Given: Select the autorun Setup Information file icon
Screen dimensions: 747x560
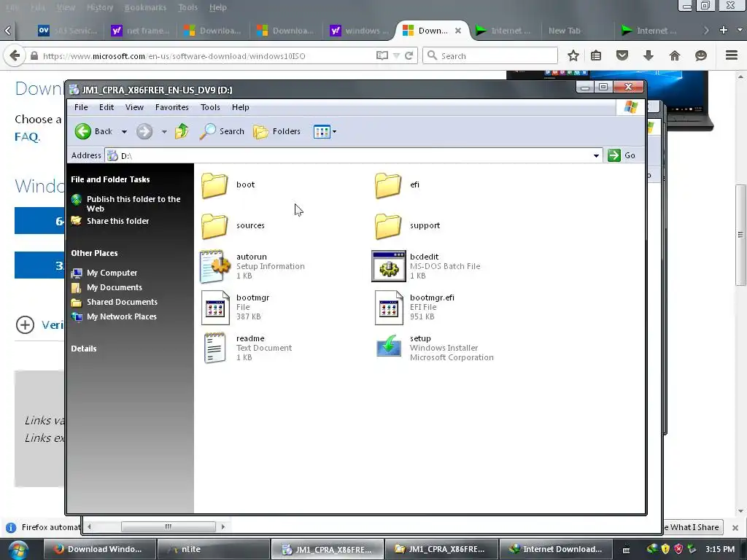Looking at the screenshot, I should point(215,267).
